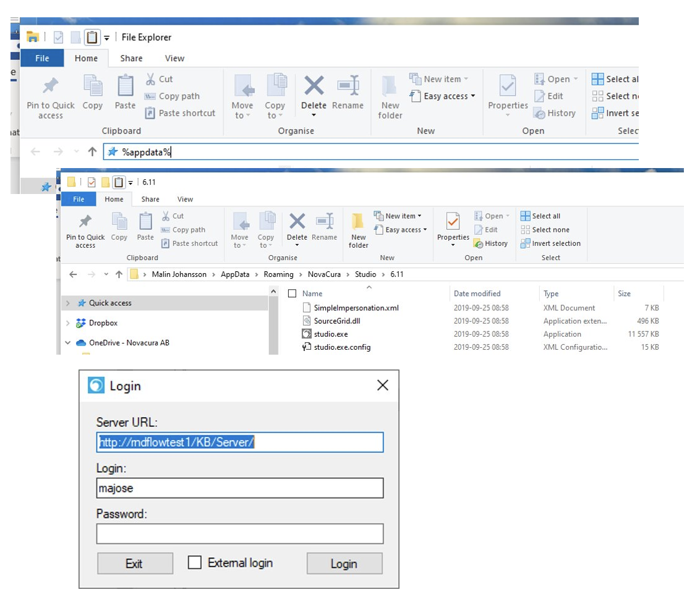Expand the Quick access tree node
Viewport: 700px width, 608px height.
68,303
